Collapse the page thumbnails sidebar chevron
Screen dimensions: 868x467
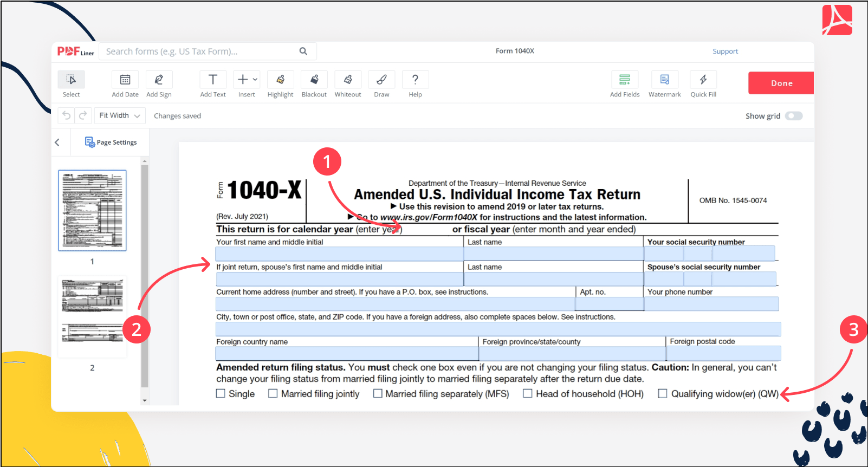[57, 142]
